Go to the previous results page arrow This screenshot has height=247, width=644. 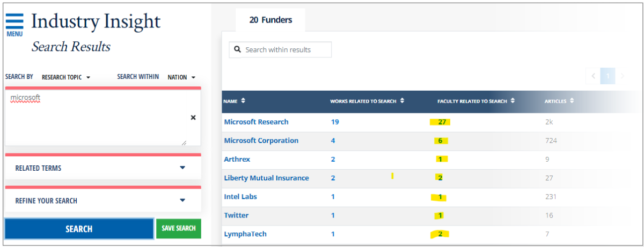coord(594,76)
